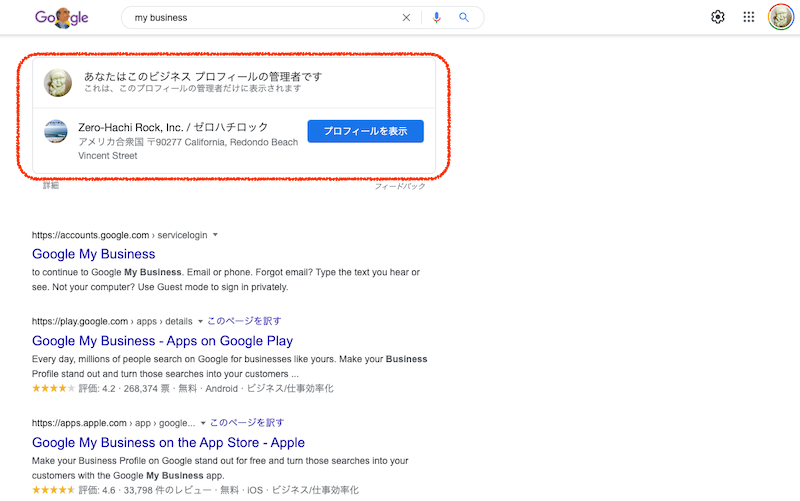Image resolution: width=800 pixels, height=501 pixels.
Task: Select the apps.apple.com app google URL text
Action: pyautogui.click(x=113, y=423)
